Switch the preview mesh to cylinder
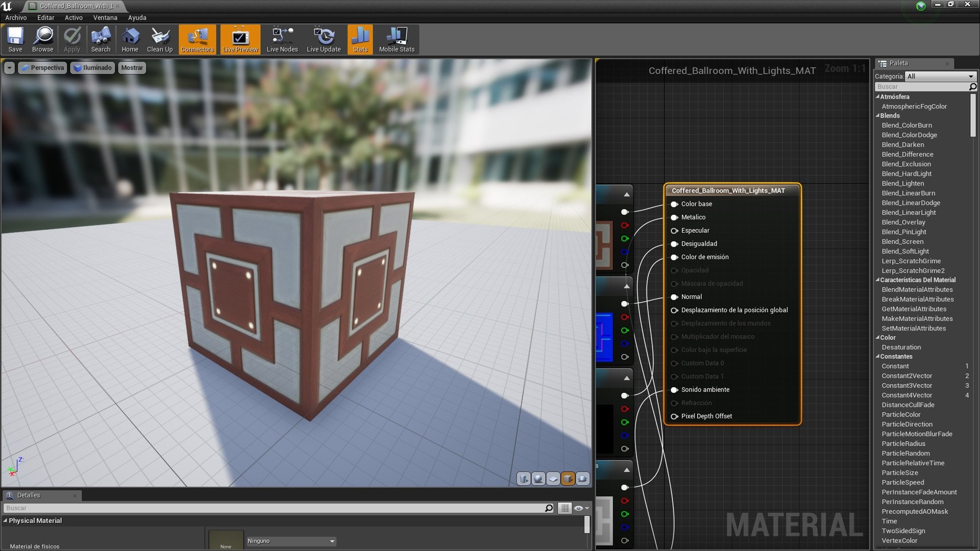The image size is (980, 551). pos(523,479)
